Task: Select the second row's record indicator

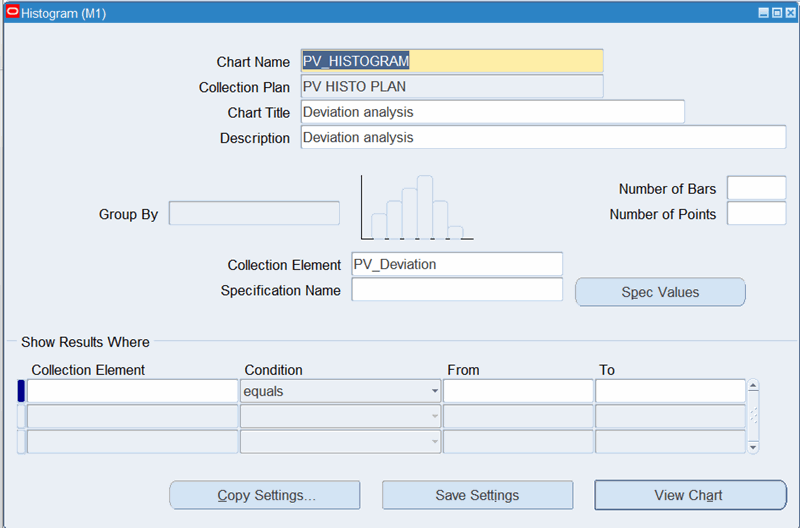Action: 21,416
